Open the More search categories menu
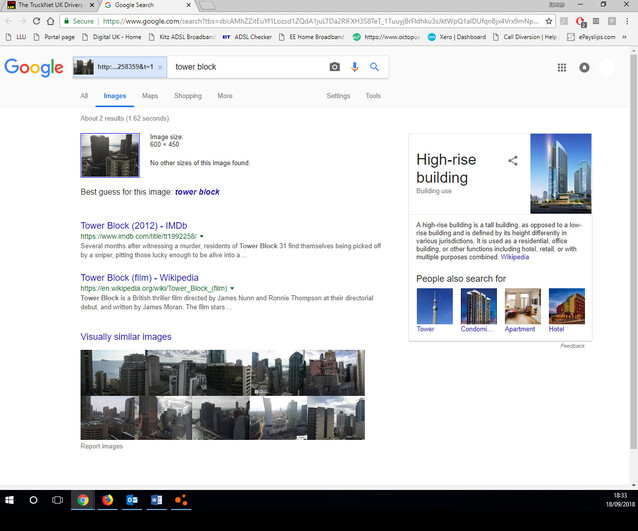The width and height of the screenshot is (638, 531). (x=225, y=96)
